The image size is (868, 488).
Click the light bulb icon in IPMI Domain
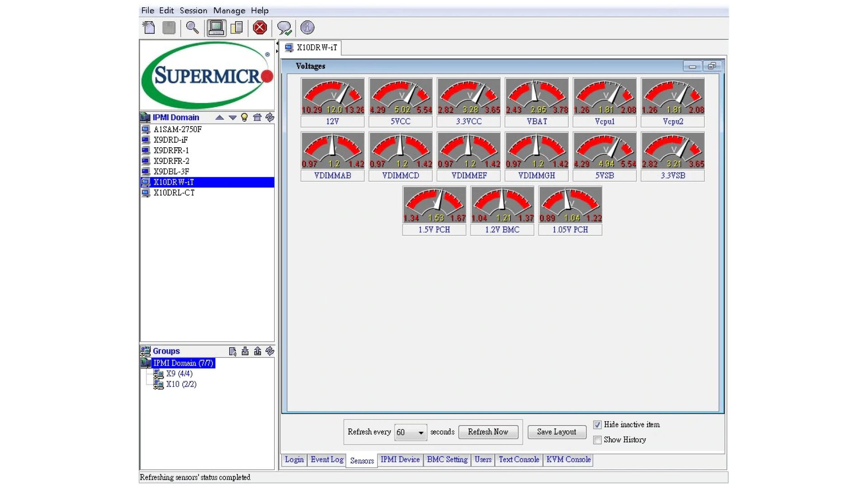245,117
